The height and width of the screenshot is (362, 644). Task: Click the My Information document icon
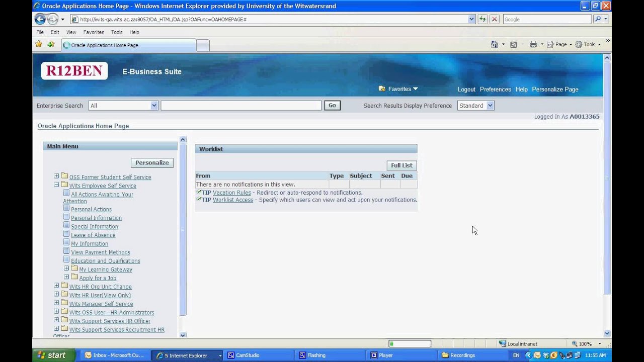[x=66, y=243]
